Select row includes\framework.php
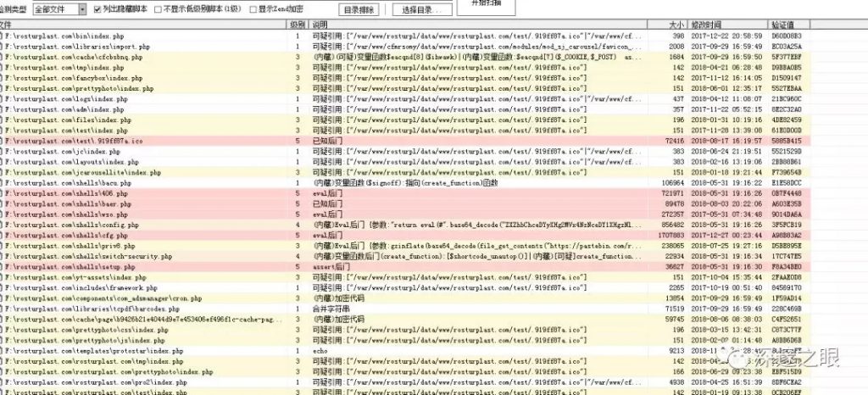The width and height of the screenshot is (868, 395). pyautogui.click(x=405, y=288)
